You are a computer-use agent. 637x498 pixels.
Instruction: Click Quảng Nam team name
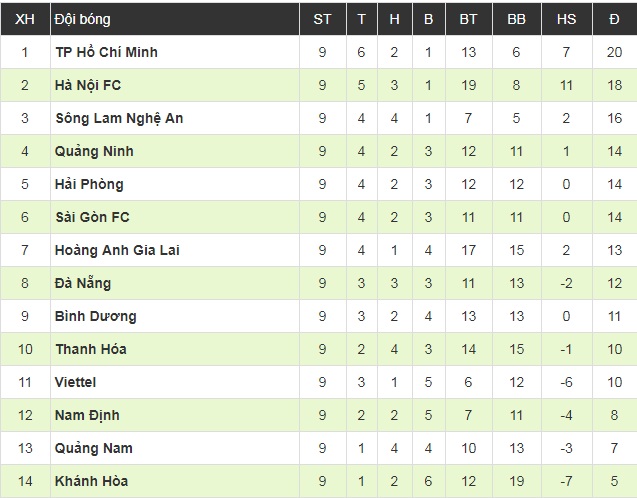[93, 448]
